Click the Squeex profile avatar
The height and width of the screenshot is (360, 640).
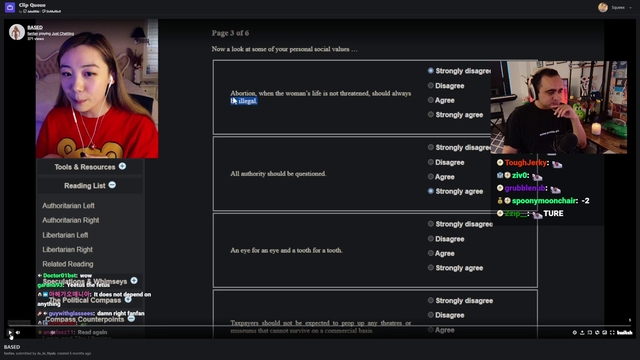(603, 7)
